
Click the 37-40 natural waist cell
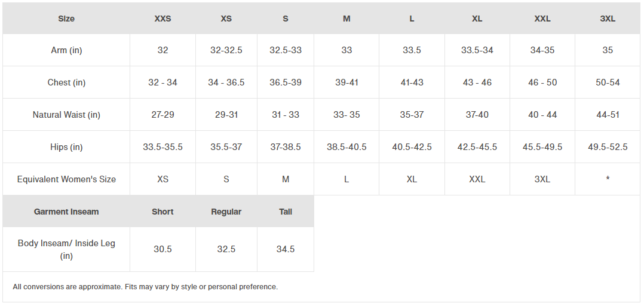coord(477,115)
